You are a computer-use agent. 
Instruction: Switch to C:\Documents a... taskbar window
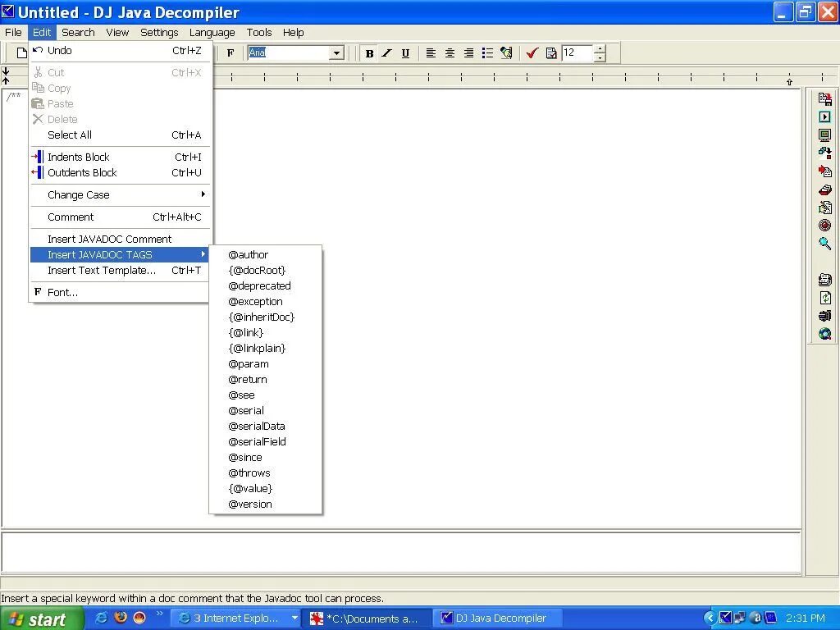coord(367,619)
